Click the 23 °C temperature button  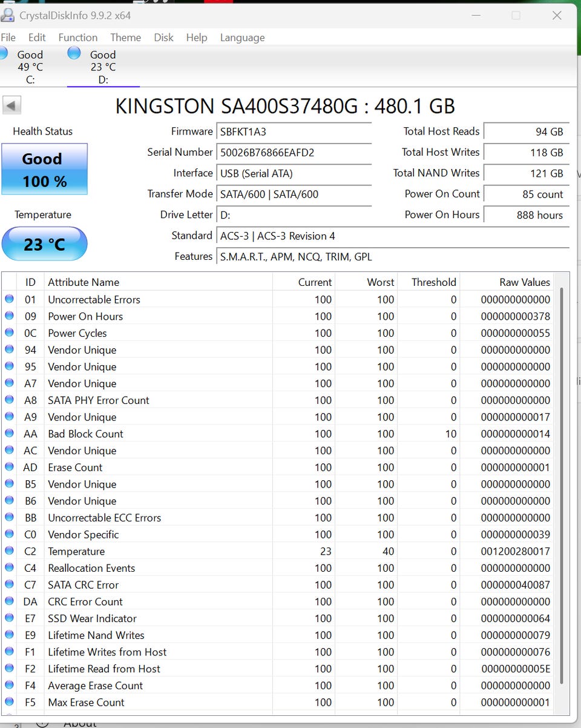click(x=44, y=244)
